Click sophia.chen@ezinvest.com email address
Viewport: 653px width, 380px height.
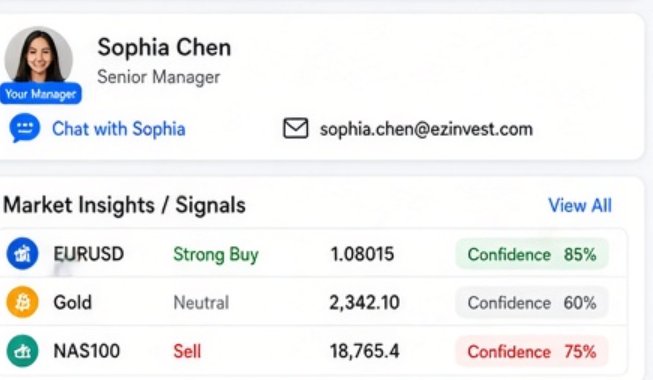tap(426, 129)
